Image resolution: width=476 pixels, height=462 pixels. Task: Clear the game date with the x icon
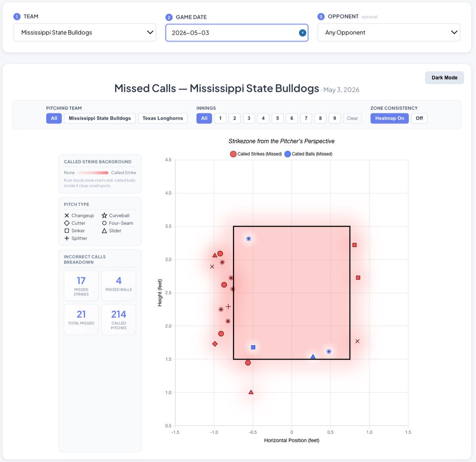(x=302, y=33)
